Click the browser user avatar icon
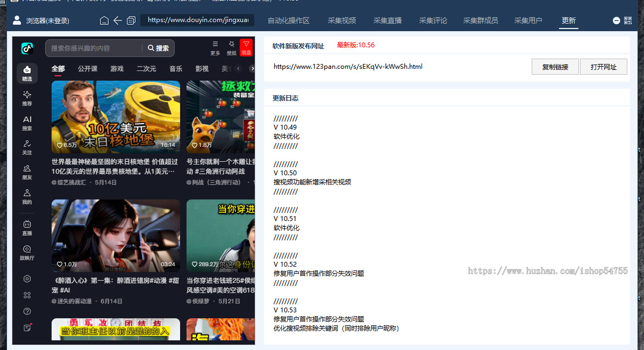The image size is (644, 350). 17,20
